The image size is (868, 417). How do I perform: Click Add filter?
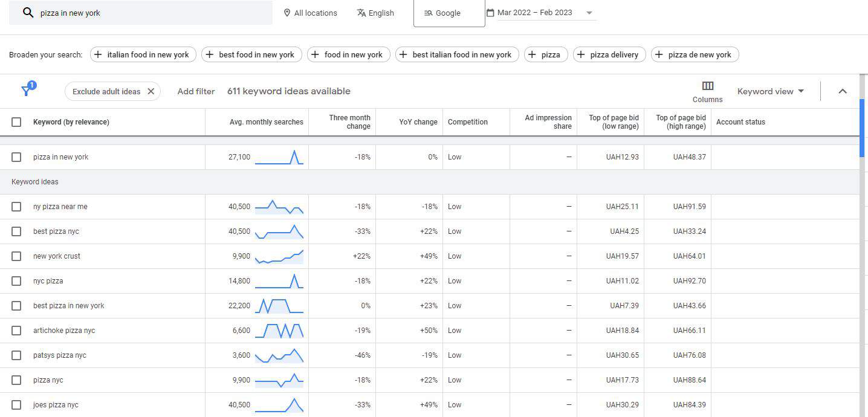pos(195,91)
